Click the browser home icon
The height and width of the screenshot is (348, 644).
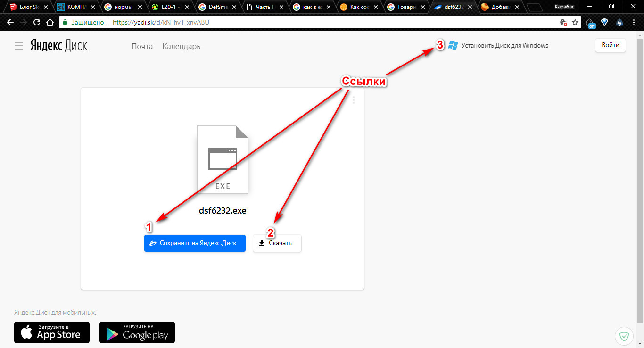(x=50, y=22)
